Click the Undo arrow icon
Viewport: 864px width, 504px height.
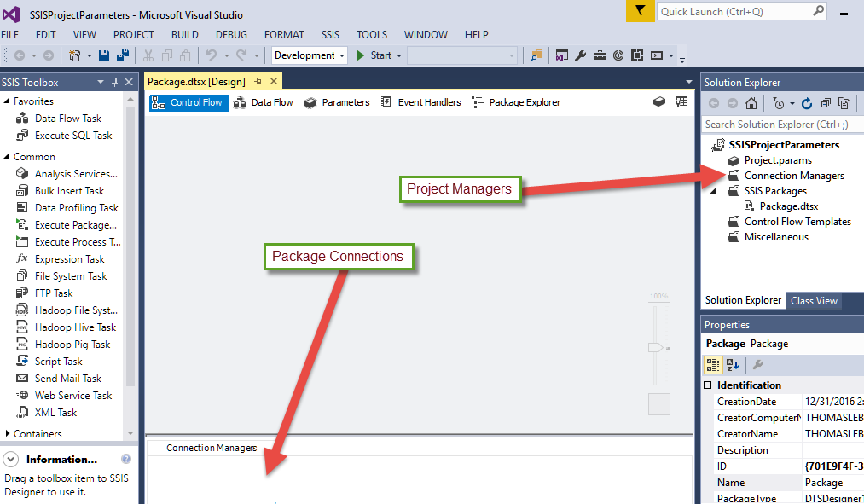(211, 55)
